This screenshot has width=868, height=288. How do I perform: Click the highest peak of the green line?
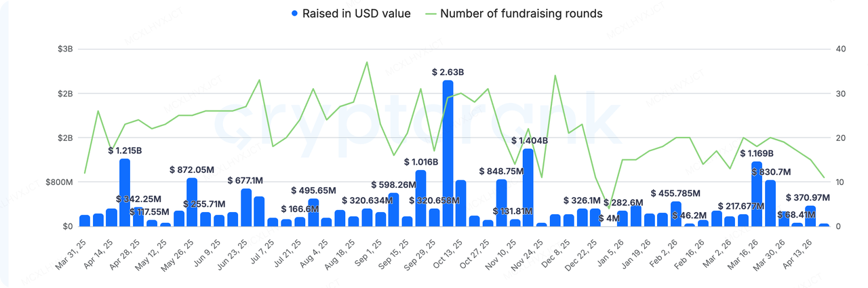click(367, 62)
